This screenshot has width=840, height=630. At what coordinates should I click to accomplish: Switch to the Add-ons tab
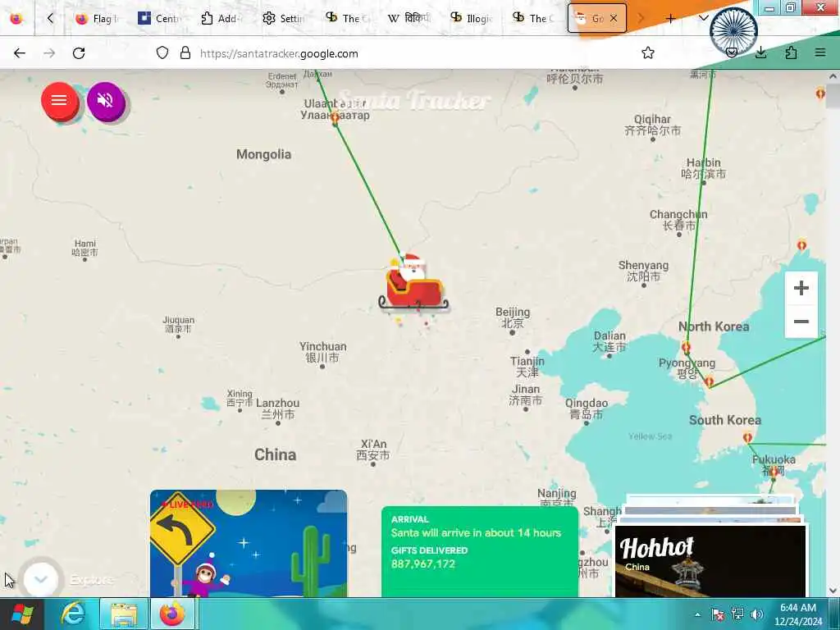click(x=221, y=19)
